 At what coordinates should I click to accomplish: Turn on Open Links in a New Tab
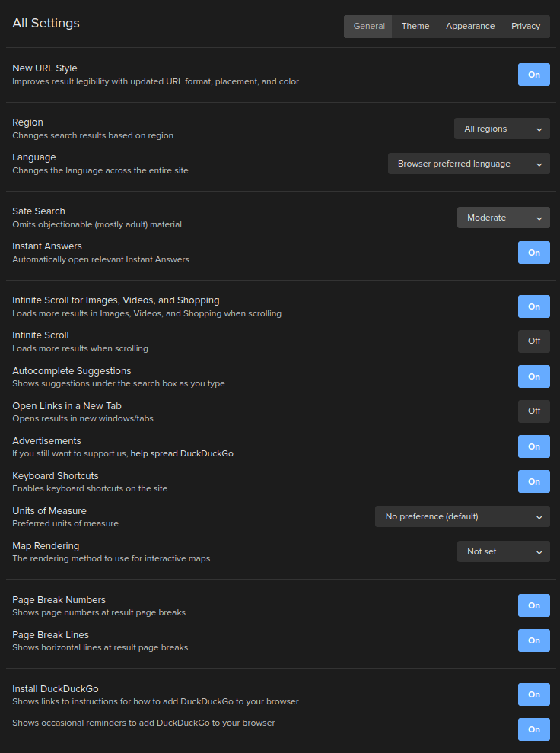(533, 411)
